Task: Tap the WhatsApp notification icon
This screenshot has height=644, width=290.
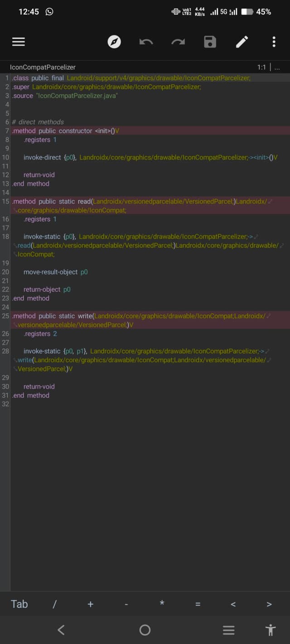Action: 49,12
